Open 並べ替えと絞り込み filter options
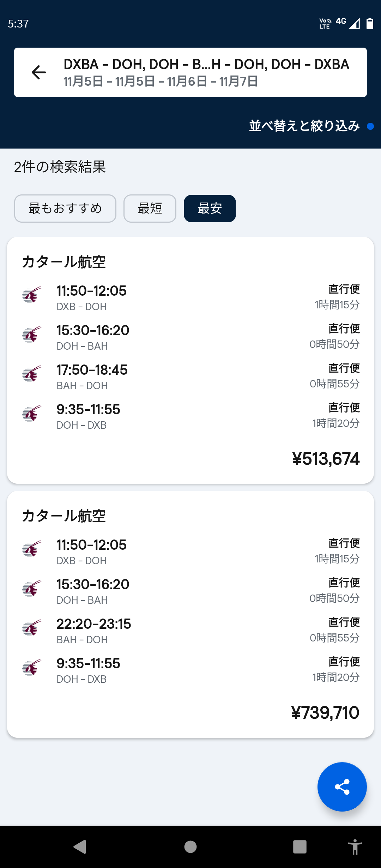The width and height of the screenshot is (381, 868). pos(304,126)
